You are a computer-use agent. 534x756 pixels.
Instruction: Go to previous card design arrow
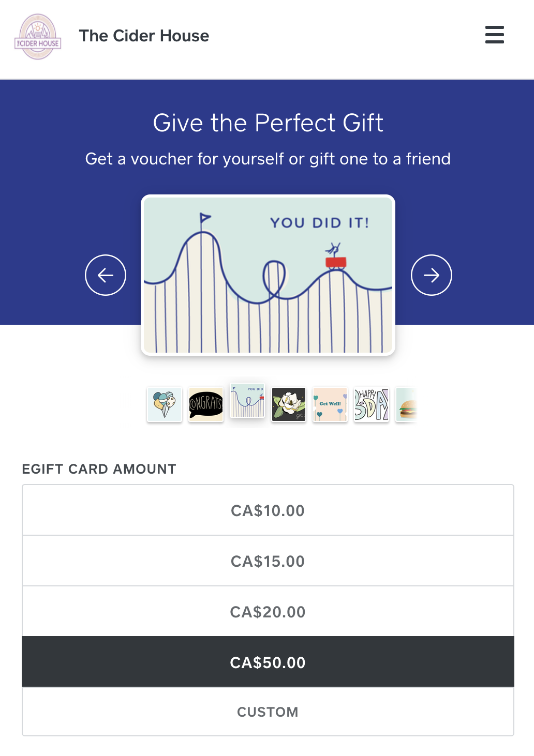[x=106, y=275]
